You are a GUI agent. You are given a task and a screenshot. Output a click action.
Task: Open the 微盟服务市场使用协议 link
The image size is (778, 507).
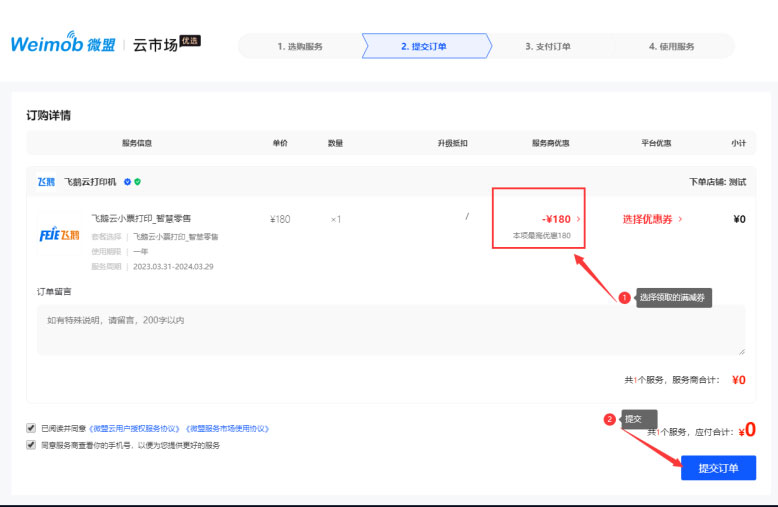click(x=227, y=428)
